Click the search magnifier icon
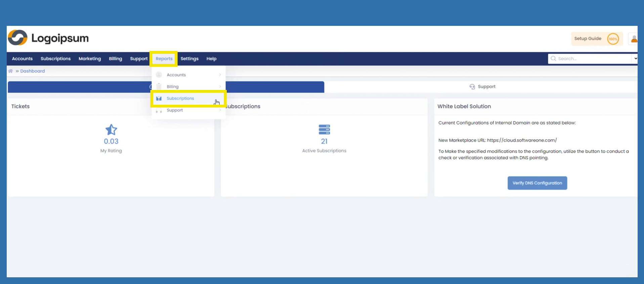This screenshot has height=284, width=644. pos(553,59)
